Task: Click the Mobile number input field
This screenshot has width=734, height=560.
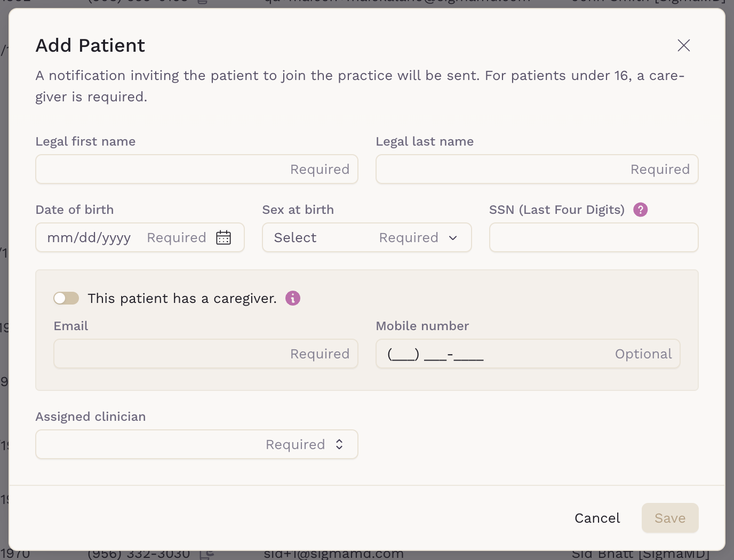Action: tap(528, 354)
